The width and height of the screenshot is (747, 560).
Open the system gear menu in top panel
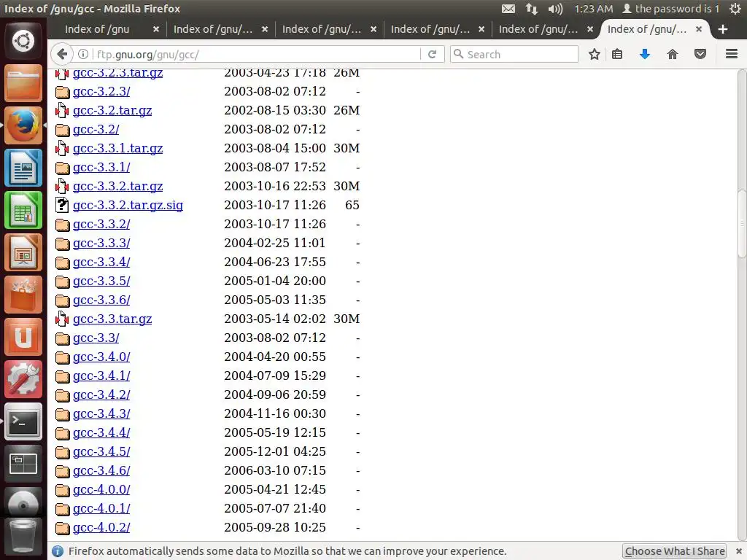735,9
